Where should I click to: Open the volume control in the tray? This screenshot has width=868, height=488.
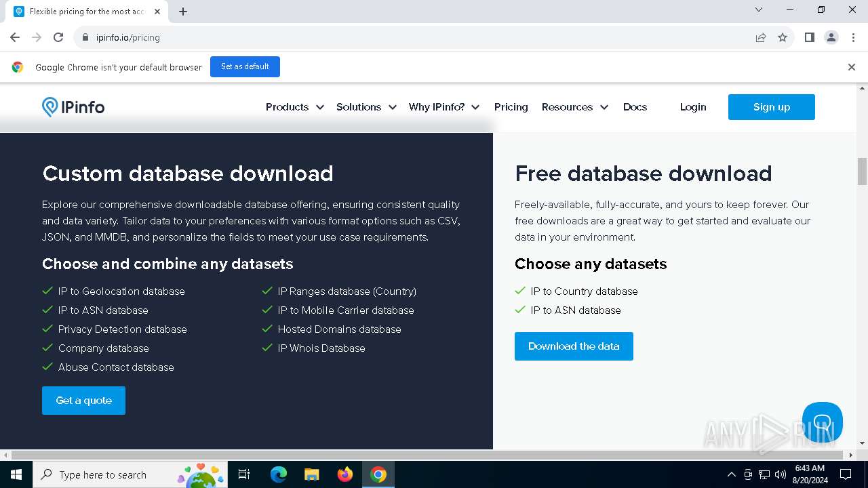pos(781,474)
